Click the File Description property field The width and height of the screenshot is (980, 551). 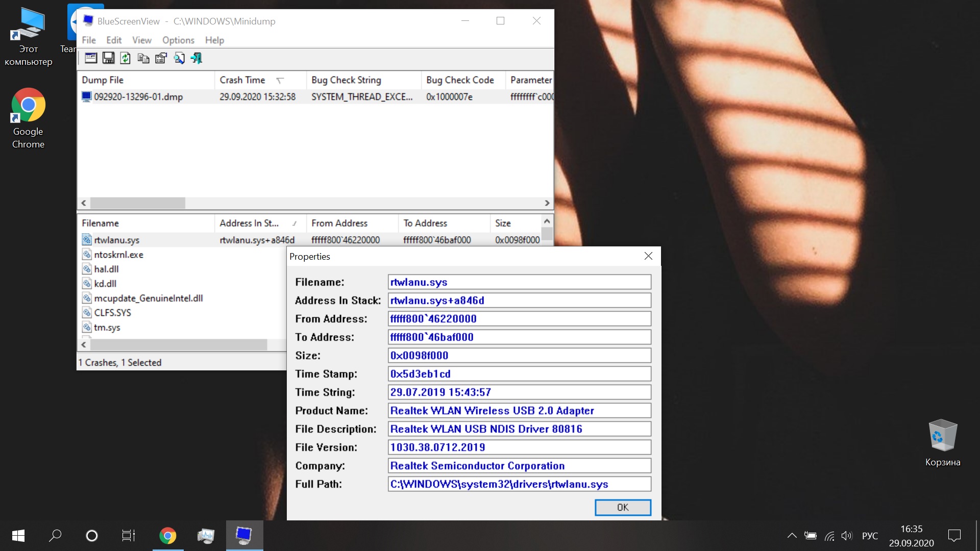pos(520,429)
